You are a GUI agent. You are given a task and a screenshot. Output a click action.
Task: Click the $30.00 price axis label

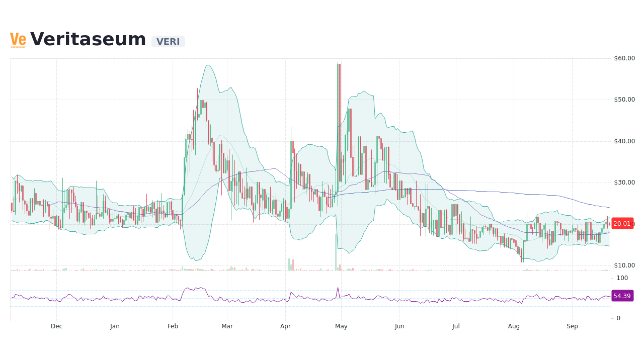coord(624,183)
